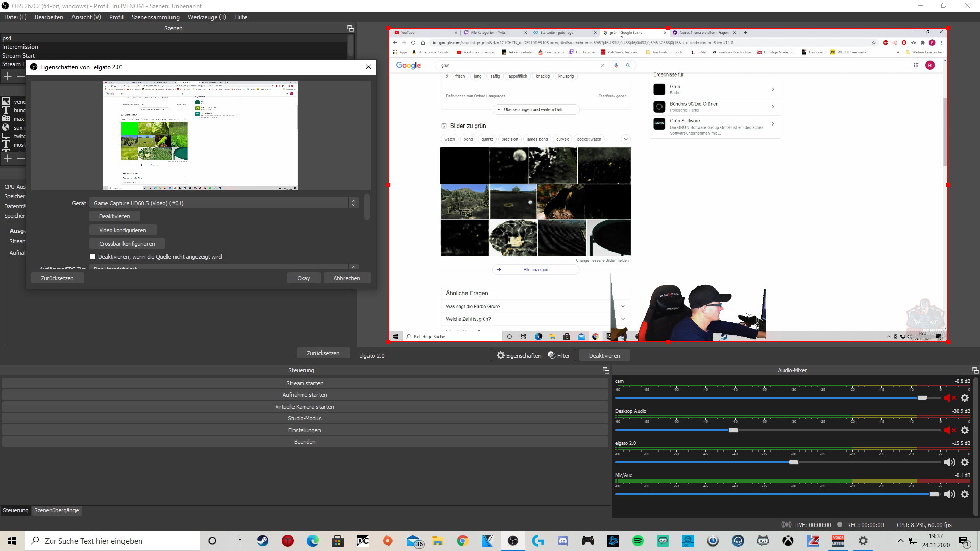Screen dimensions: 980x551
Task: Open the Szenensammlung menu
Action: click(x=155, y=17)
